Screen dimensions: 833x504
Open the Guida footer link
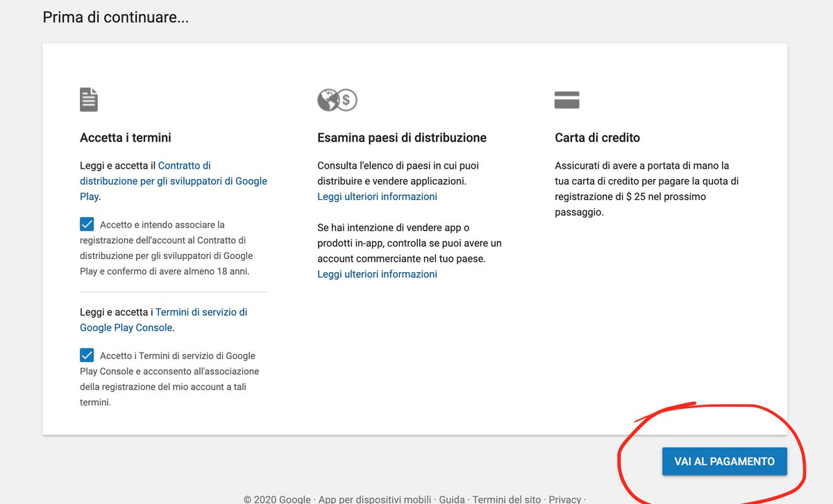(452, 499)
